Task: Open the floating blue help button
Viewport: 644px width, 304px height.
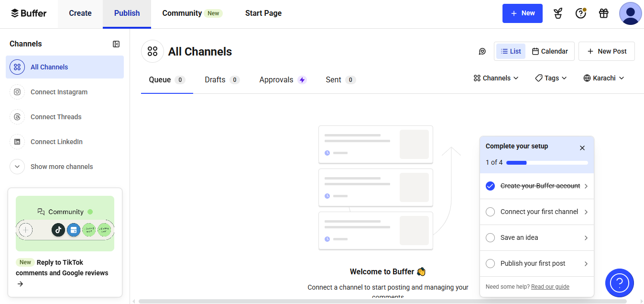Action: 620,283
